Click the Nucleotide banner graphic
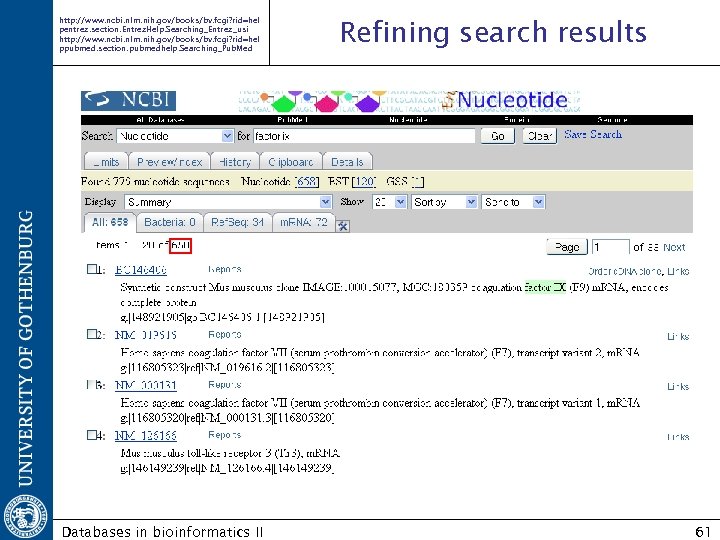This screenshot has width=720, height=540. click(409, 101)
